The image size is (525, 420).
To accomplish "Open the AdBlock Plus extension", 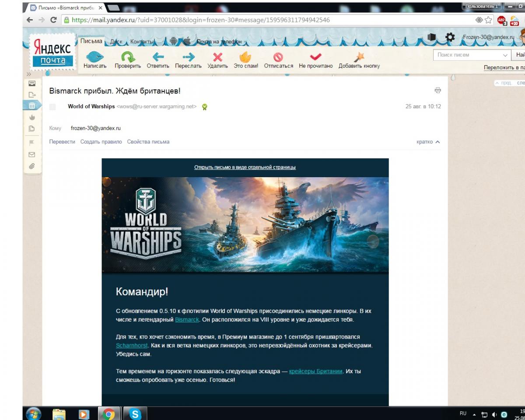I will tap(502, 20).
